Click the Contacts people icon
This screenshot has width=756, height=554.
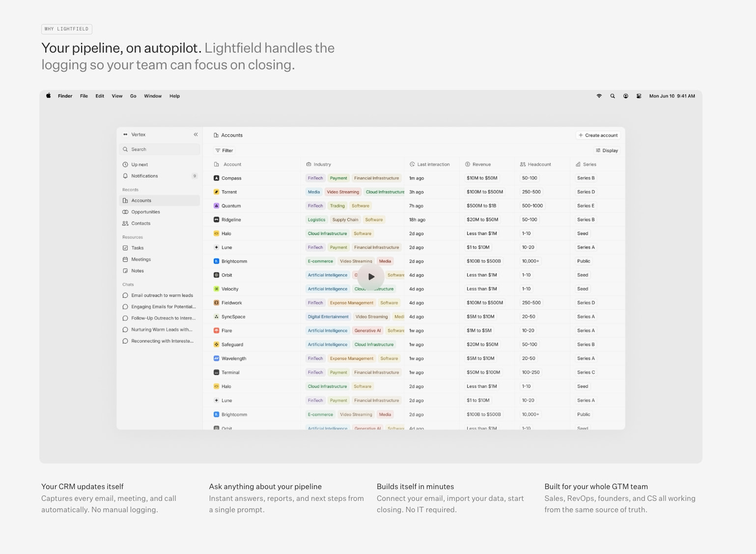pyautogui.click(x=125, y=223)
